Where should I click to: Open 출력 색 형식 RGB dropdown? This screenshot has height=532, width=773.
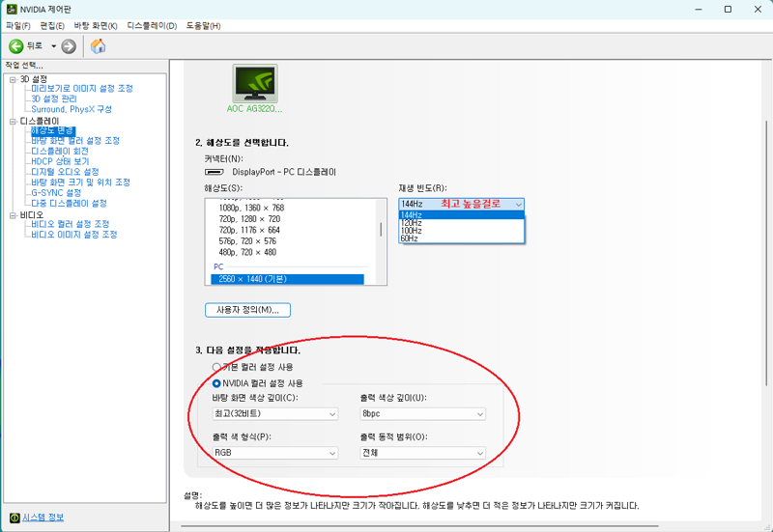click(275, 453)
